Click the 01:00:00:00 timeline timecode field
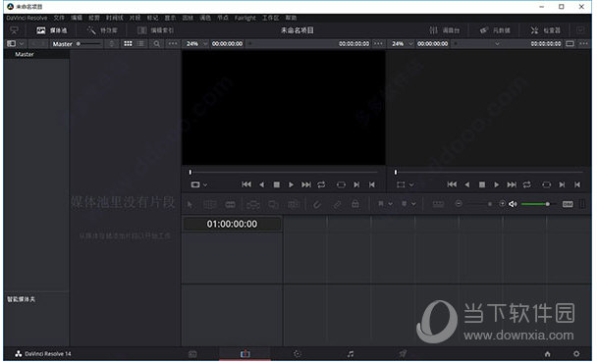Screen dimensions: 598x364 (232, 224)
